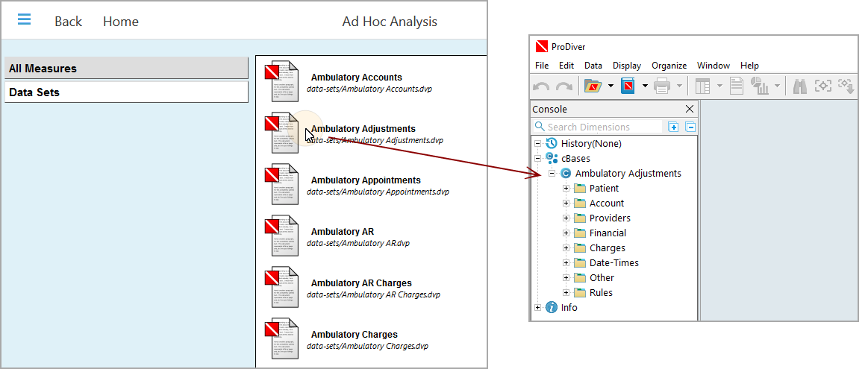868x369 pixels.
Task: Expand the Providers folder
Action: (566, 218)
